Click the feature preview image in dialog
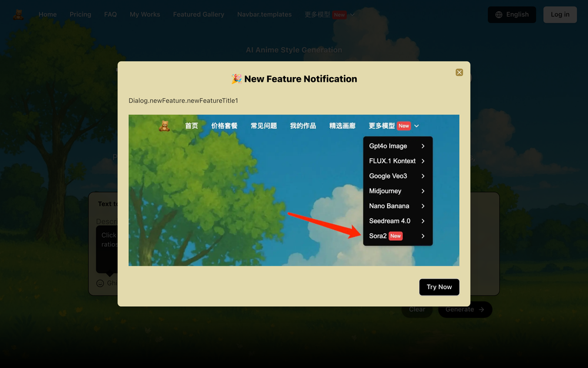Screen dimensions: 588x368 294,190
